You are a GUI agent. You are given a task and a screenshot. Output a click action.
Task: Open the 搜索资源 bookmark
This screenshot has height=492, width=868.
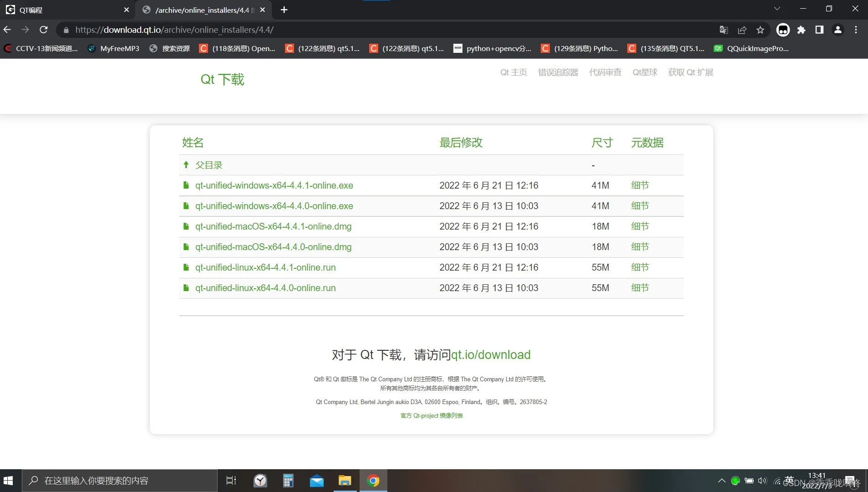pyautogui.click(x=170, y=48)
